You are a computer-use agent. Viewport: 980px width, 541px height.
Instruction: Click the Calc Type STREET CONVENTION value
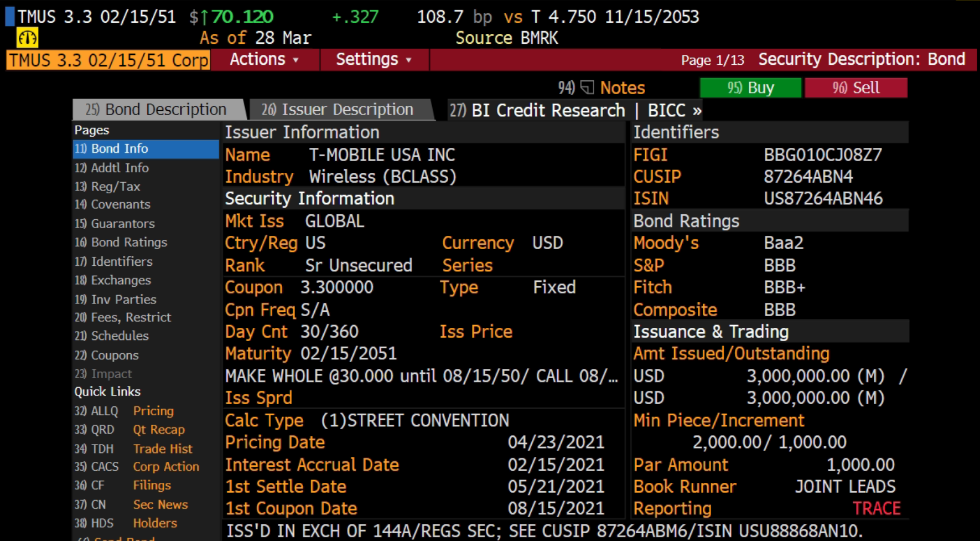pos(414,420)
